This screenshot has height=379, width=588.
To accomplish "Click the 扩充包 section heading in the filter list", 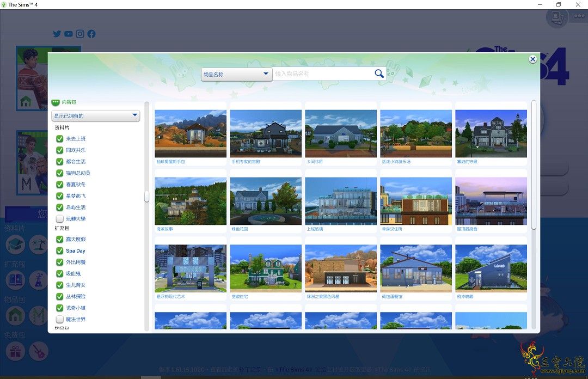I will coord(62,228).
